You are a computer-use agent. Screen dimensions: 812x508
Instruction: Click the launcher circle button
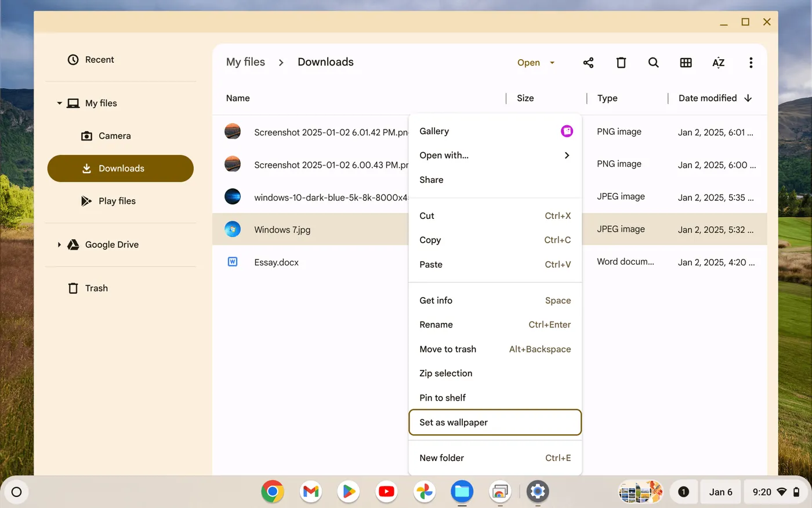[17, 492]
